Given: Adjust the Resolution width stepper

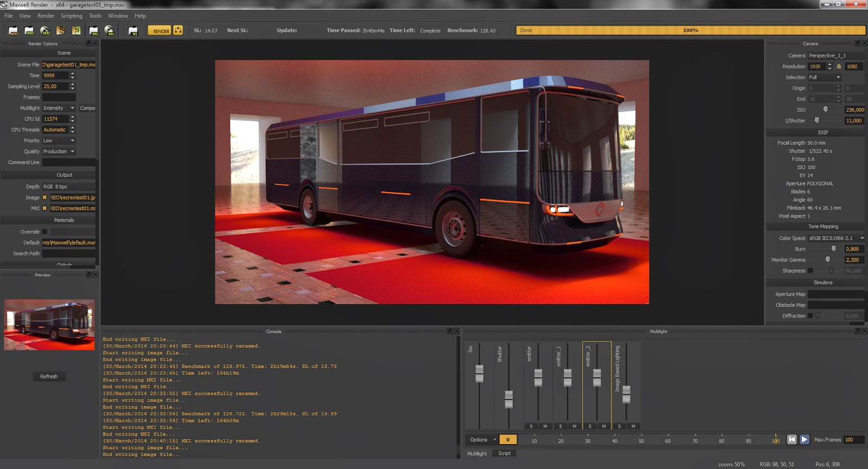Looking at the screenshot, I should click(x=829, y=67).
